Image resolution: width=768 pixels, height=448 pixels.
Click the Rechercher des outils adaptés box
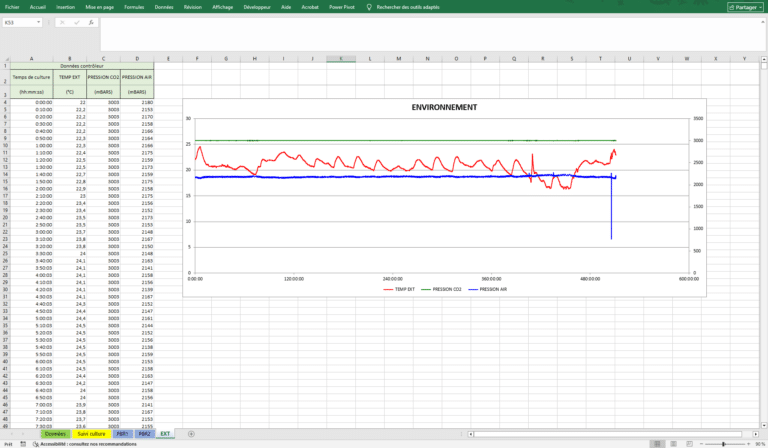pos(406,6)
